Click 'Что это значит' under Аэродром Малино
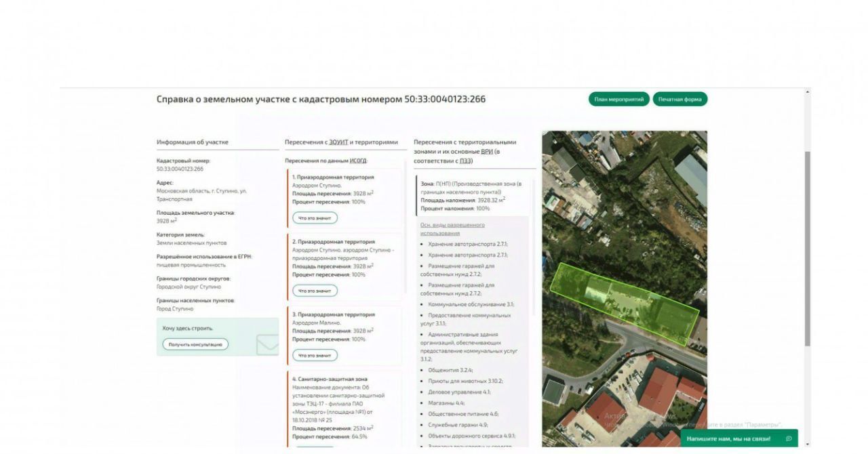Image resolution: width=868 pixels, height=454 pixels. point(315,355)
